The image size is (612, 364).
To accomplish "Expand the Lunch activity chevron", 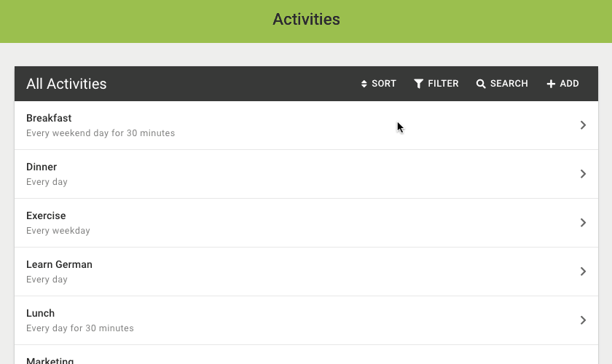I will pyautogui.click(x=583, y=320).
